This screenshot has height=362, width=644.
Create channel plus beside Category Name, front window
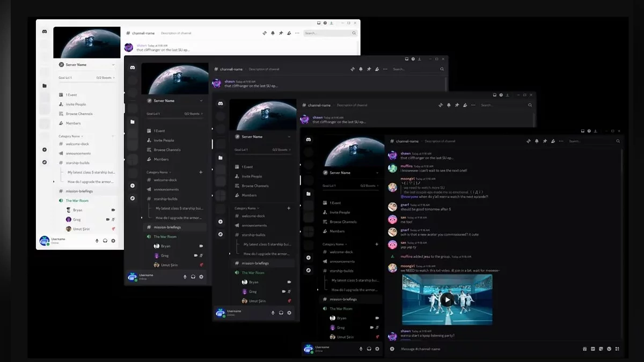click(377, 244)
